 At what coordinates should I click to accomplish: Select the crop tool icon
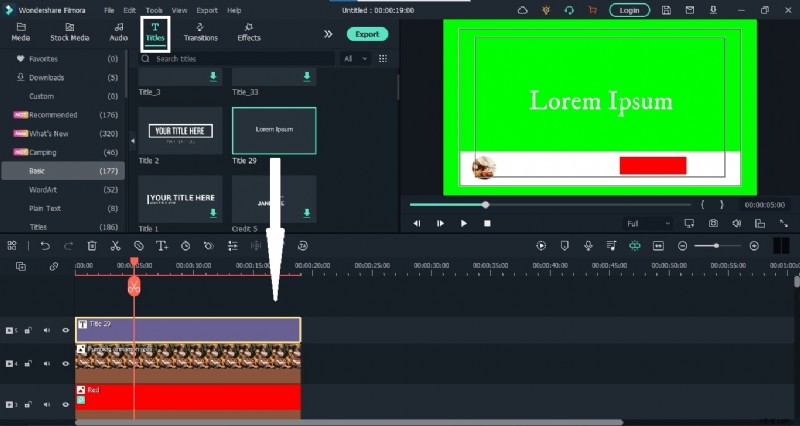[x=139, y=246]
